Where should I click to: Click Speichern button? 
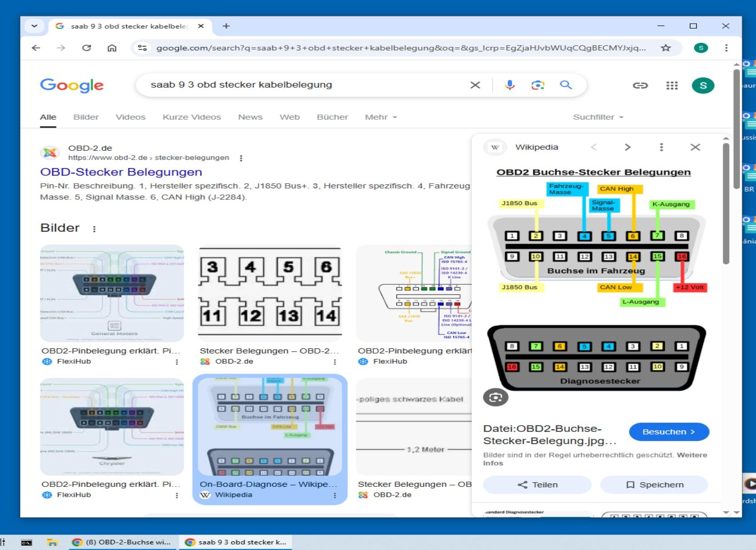(654, 485)
